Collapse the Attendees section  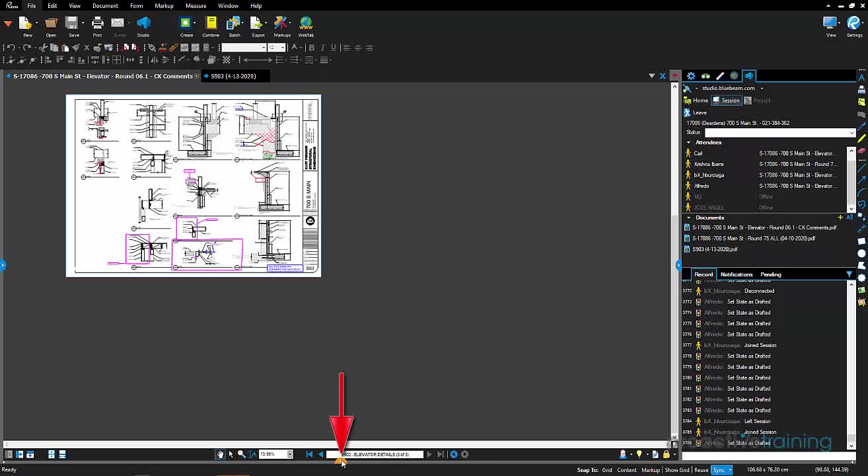pyautogui.click(x=688, y=143)
